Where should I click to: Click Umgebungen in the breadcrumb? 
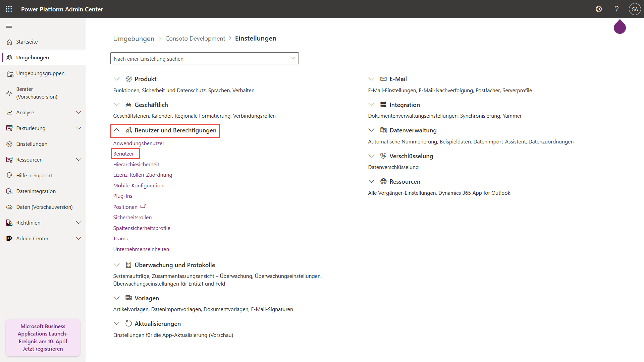click(x=133, y=39)
